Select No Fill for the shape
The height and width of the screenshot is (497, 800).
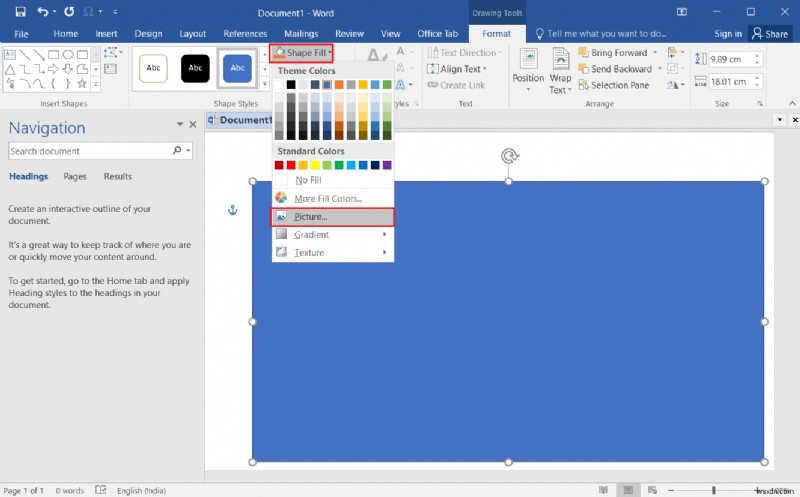point(308,180)
